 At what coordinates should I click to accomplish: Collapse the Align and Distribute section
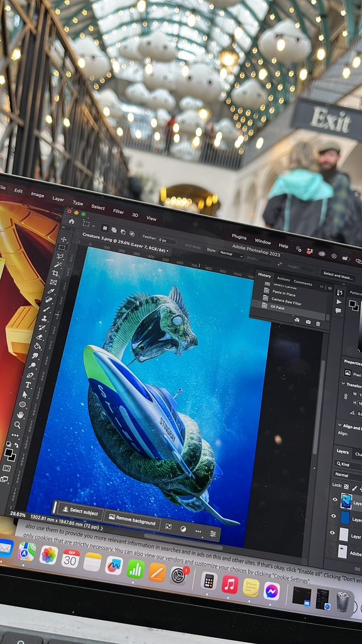(340, 425)
